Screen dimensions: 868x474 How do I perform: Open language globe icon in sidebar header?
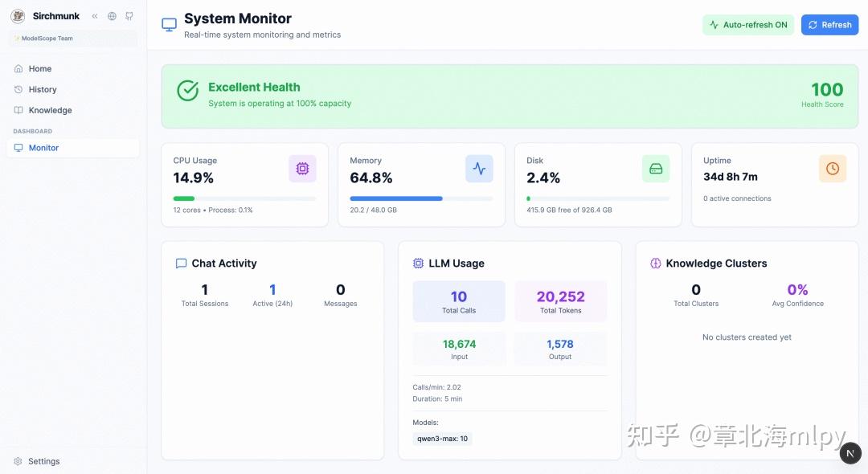point(112,16)
